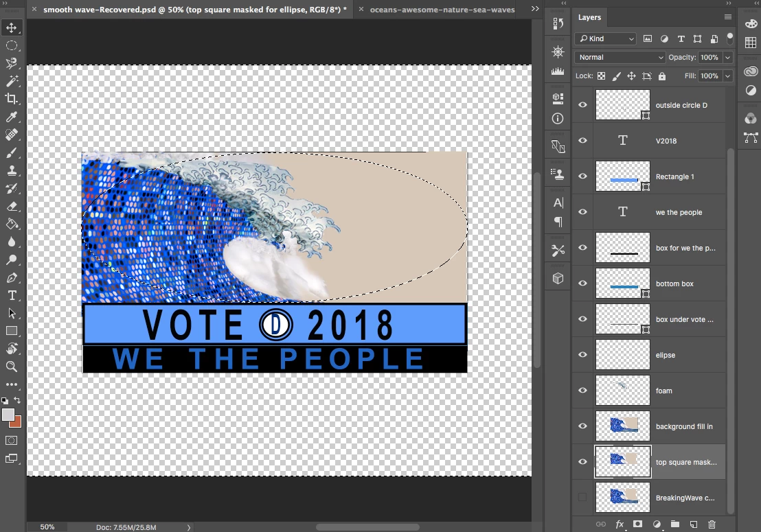Toggle layer filtering on or off
Screen dimensions: 761x532
point(729,39)
